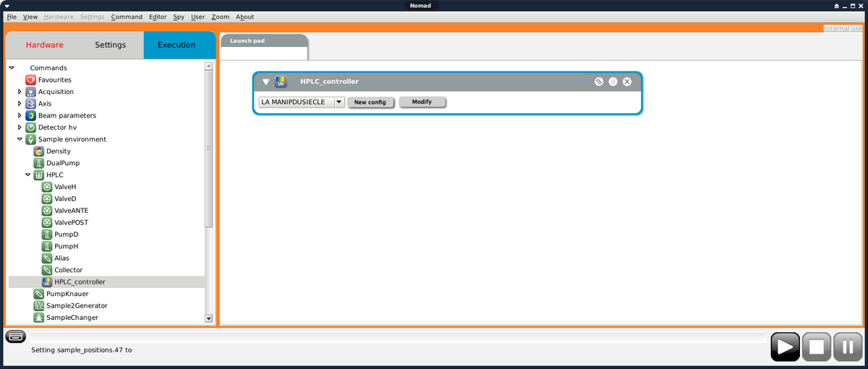Open the LA MANIPDUSIECLE config dropdown
Image resolution: width=868 pixels, height=369 pixels.
coord(339,102)
